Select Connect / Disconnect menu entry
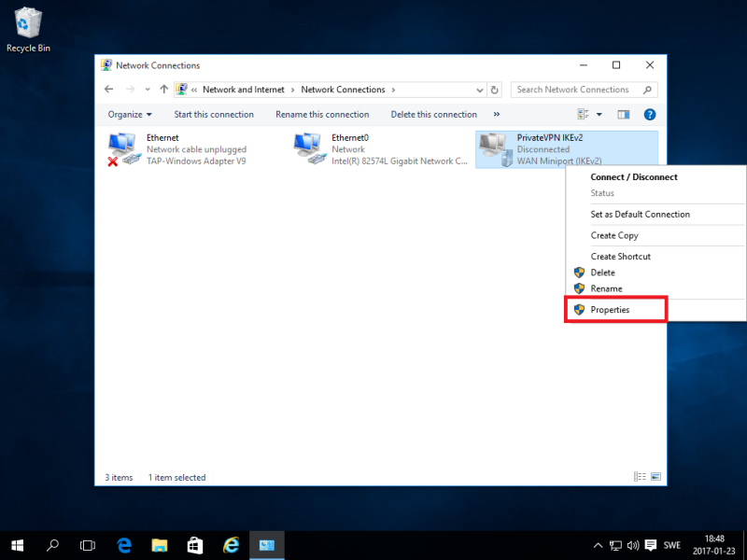The image size is (747, 560). point(633,177)
